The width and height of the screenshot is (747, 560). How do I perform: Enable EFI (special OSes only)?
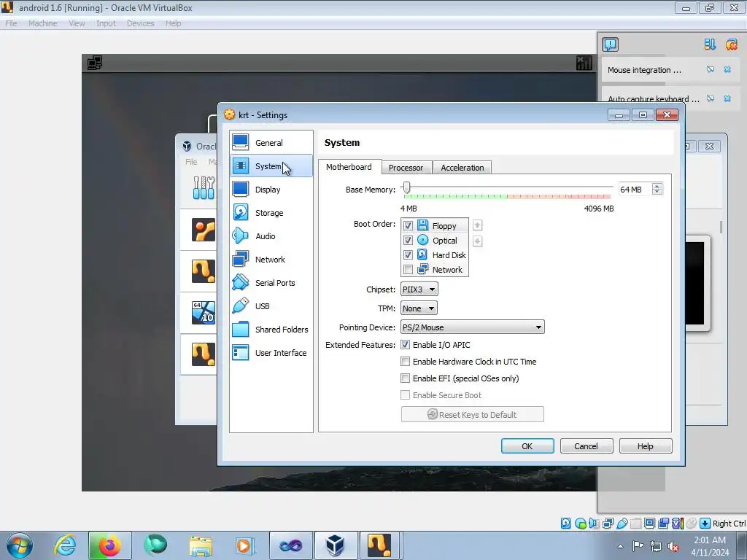pos(405,378)
